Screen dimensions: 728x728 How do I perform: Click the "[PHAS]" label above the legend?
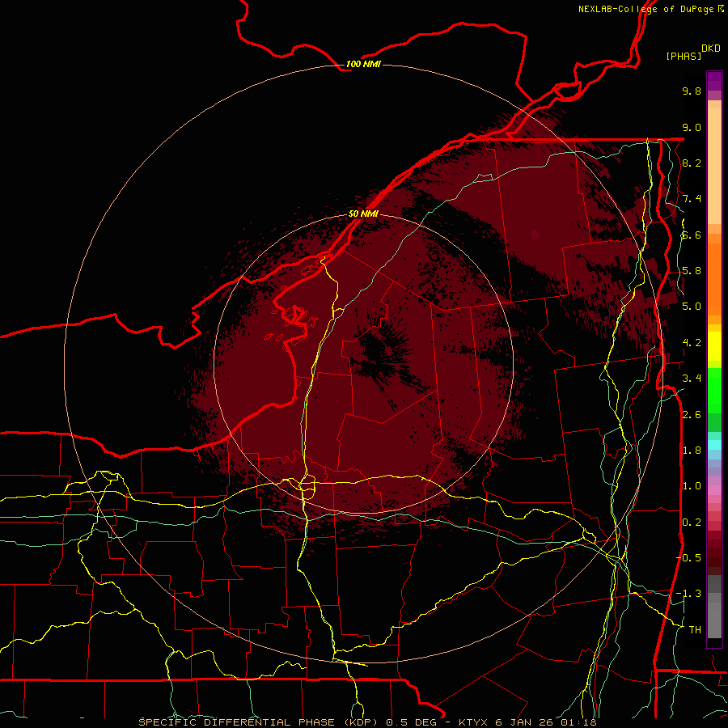pyautogui.click(x=684, y=56)
